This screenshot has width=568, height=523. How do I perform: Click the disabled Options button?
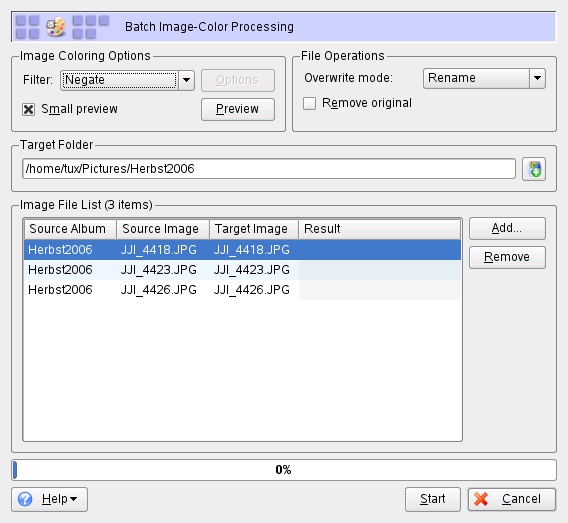238,80
